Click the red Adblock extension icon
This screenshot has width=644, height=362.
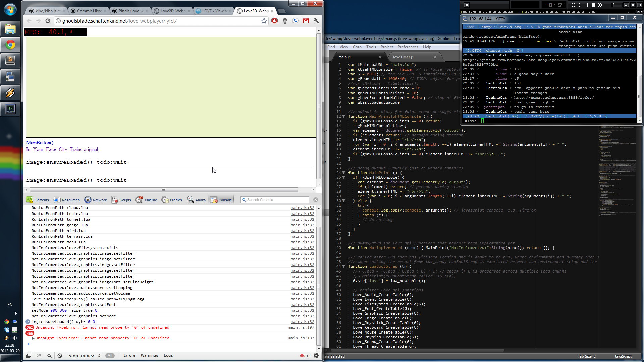pos(274,21)
